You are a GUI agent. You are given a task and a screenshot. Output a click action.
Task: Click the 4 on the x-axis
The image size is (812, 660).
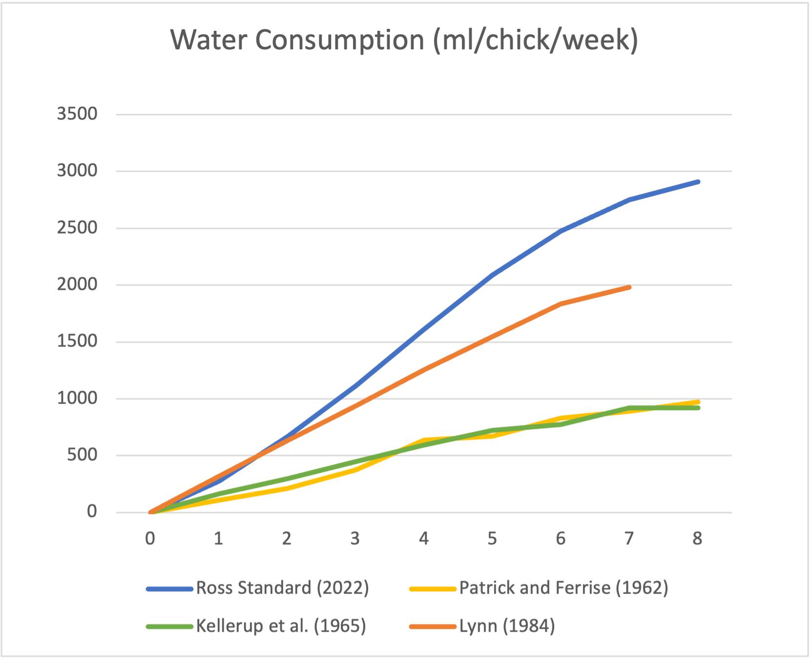[x=424, y=538]
